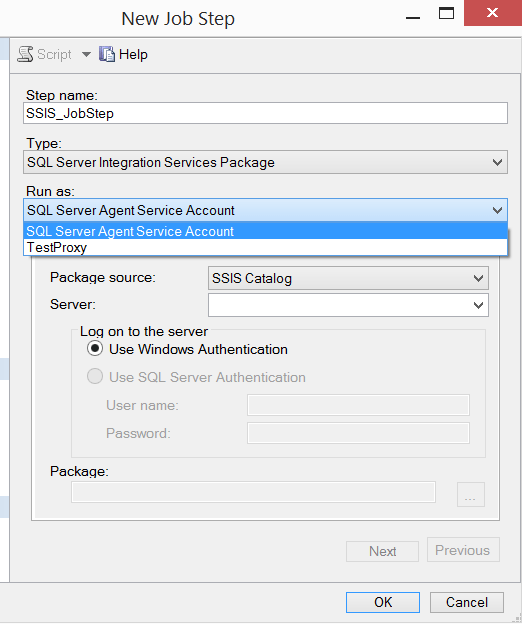This screenshot has width=522, height=624.
Task: Open the Script dropdown arrow
Action: coord(86,54)
